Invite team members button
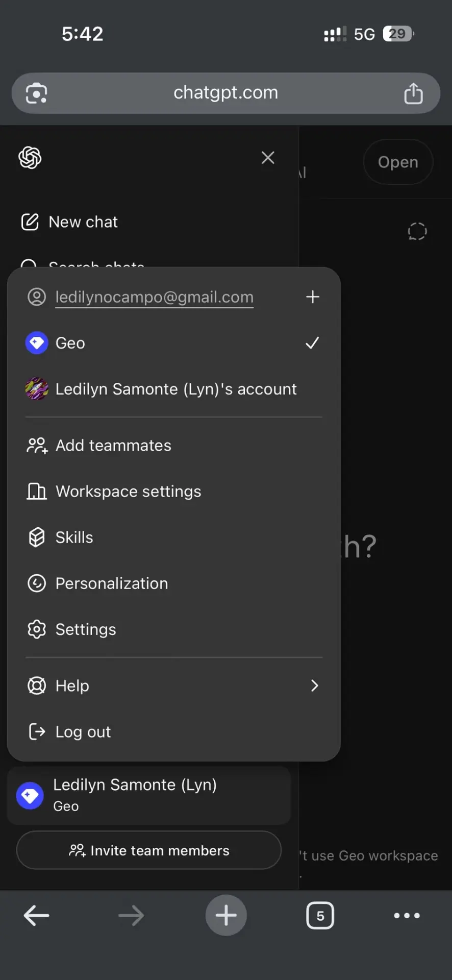452x980 pixels. [x=149, y=850]
